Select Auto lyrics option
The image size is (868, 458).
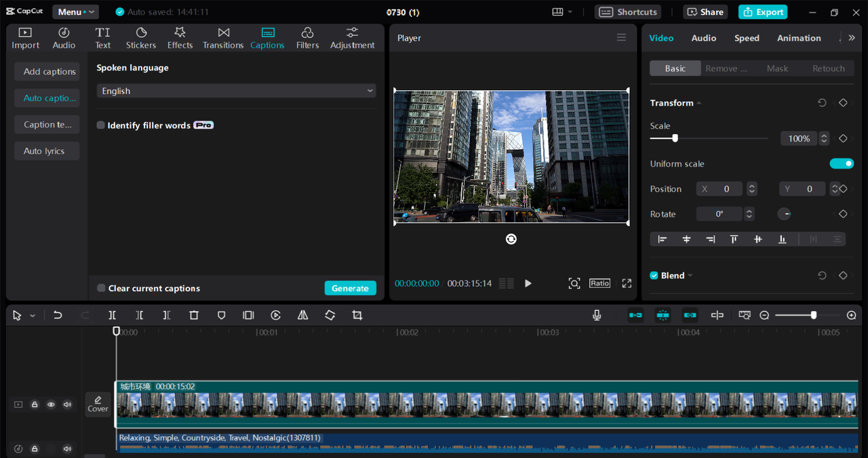click(47, 151)
